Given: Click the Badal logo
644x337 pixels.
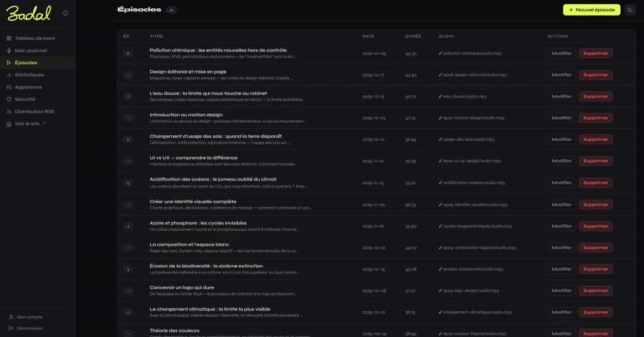Looking at the screenshot, I should pos(30,13).
